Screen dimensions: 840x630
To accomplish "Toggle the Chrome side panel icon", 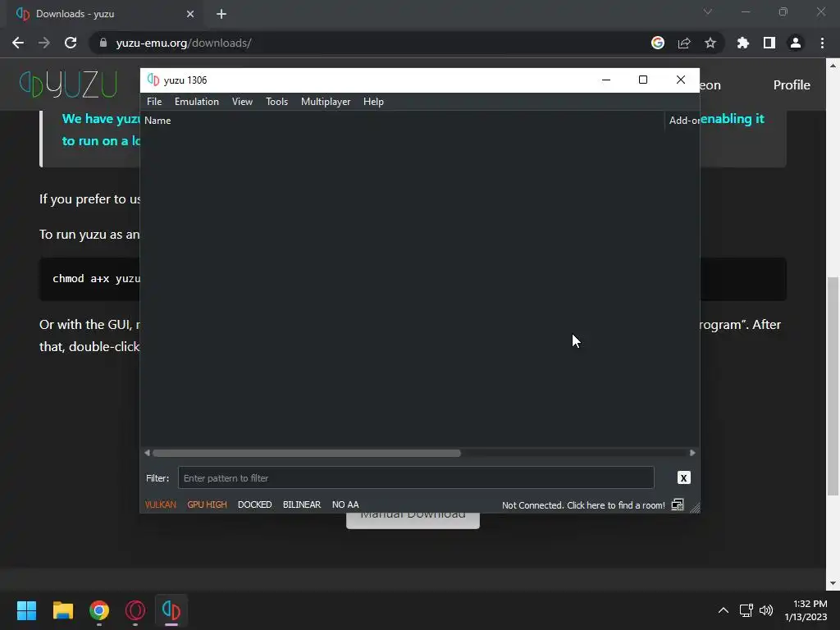I will pos(769,43).
